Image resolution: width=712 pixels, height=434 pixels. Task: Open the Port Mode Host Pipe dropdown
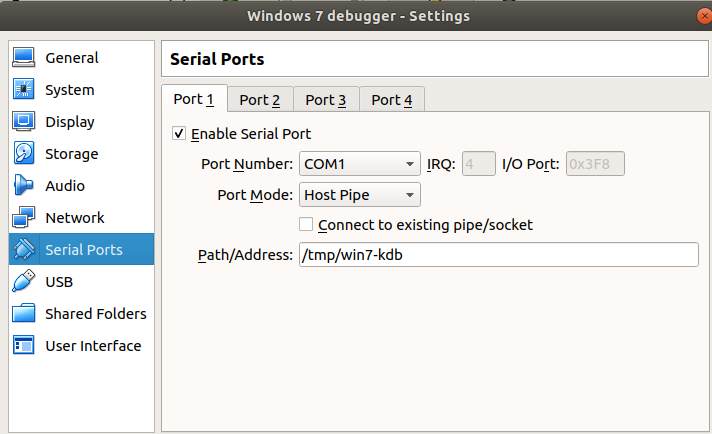pos(360,194)
